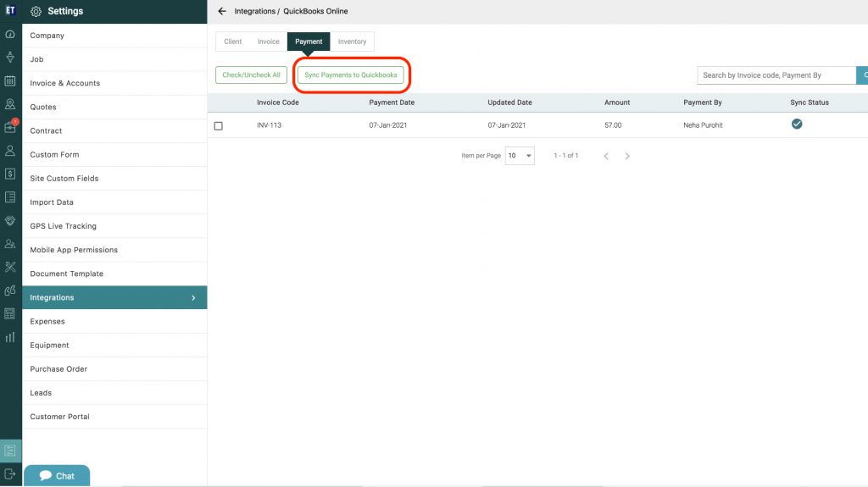Image resolution: width=868 pixels, height=487 pixels.
Task: Click the Neha Purohit payer cell
Action: tap(703, 125)
